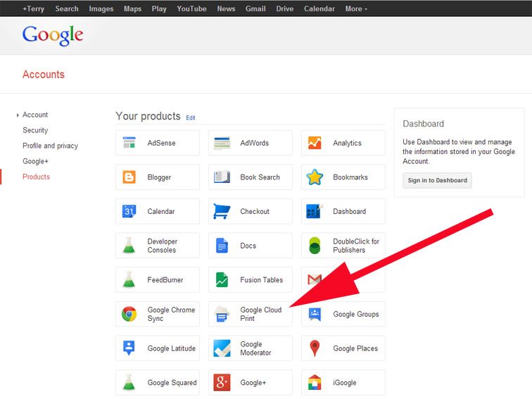Open Drive from the top bar
This screenshot has width=532, height=399.
coord(285,9)
